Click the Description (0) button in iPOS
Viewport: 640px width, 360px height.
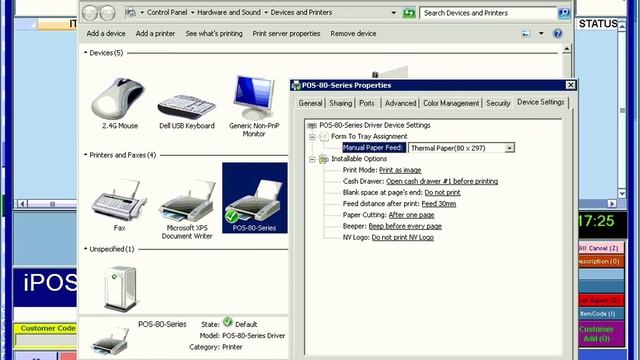(x=601, y=261)
